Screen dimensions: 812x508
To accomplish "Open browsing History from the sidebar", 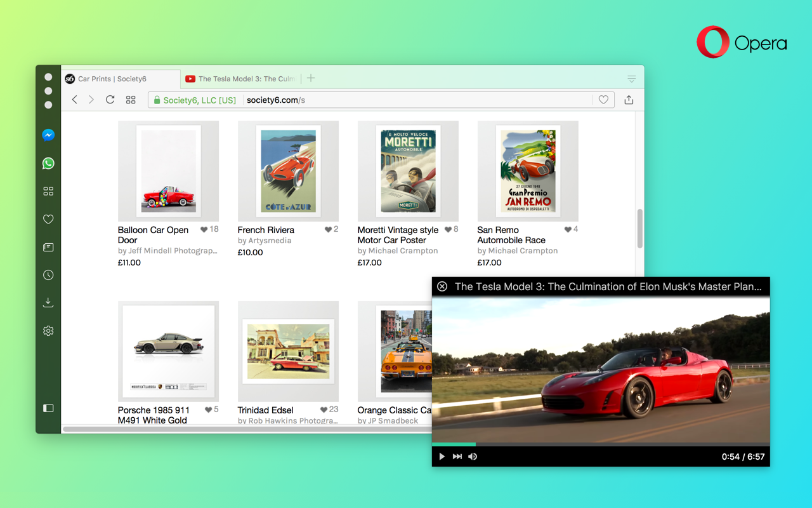I will [x=48, y=275].
